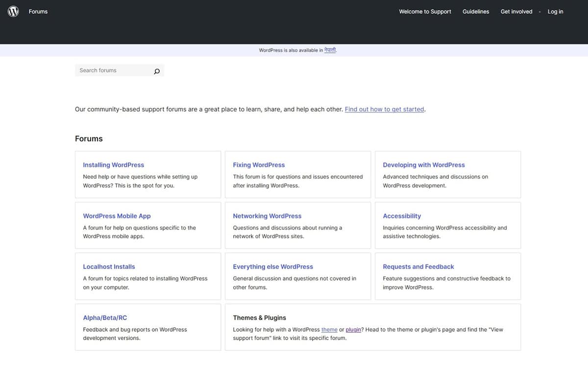
Task: Open the Fixing WordPress forum
Action: (259, 165)
